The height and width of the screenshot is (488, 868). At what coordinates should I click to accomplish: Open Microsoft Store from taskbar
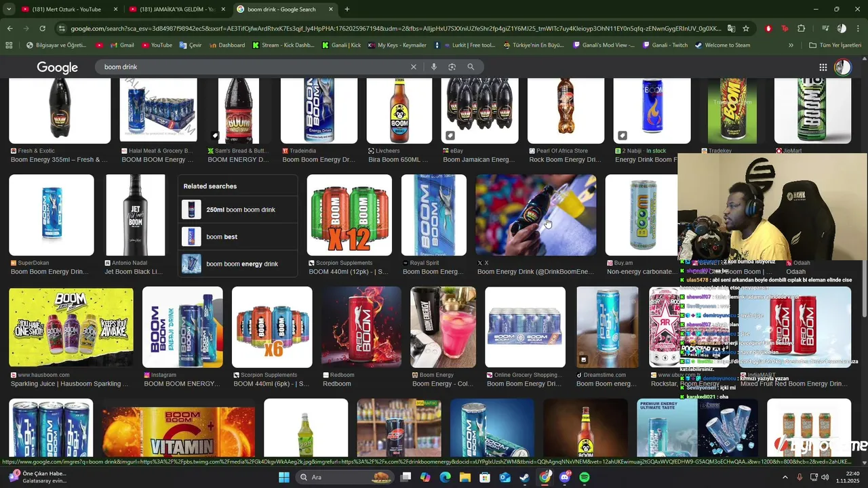tap(485, 477)
